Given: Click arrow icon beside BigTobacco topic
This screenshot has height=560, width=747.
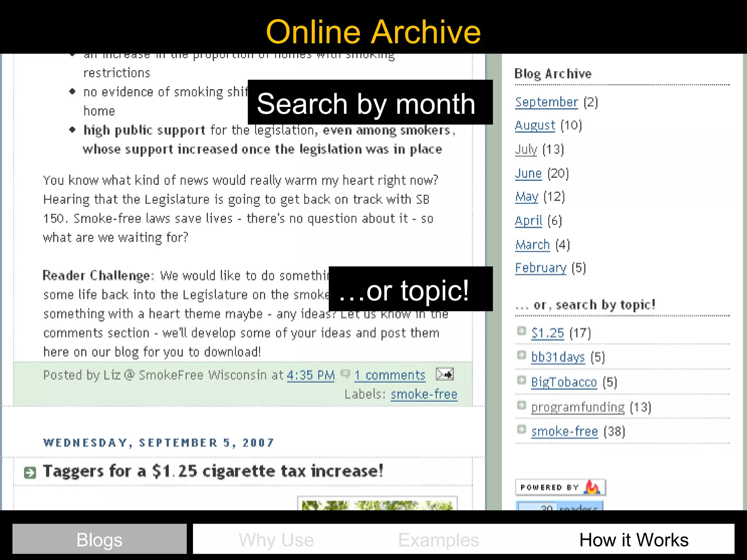Looking at the screenshot, I should click(522, 380).
